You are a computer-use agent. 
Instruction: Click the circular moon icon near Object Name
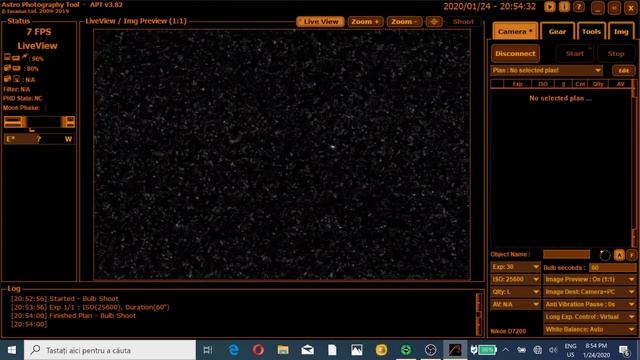(605, 255)
